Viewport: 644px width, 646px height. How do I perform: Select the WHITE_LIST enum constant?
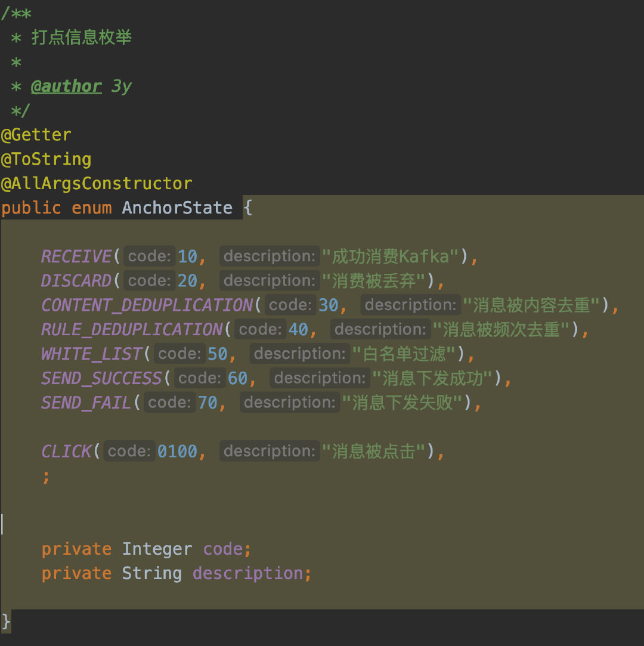pos(91,353)
